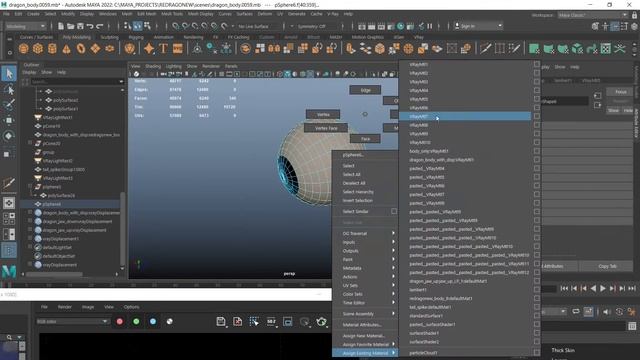Click Vertex Face in the marking menu
The width and height of the screenshot is (640, 360).
(x=326, y=128)
